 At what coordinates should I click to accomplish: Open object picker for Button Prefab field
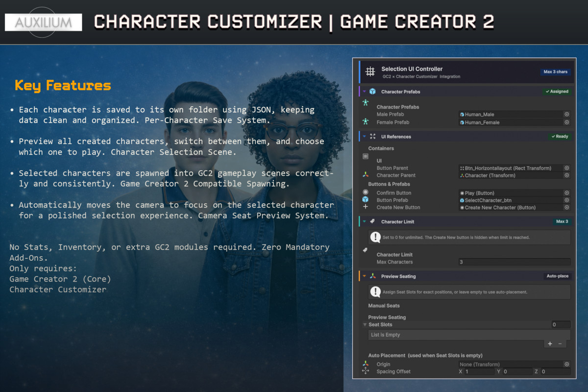click(567, 200)
